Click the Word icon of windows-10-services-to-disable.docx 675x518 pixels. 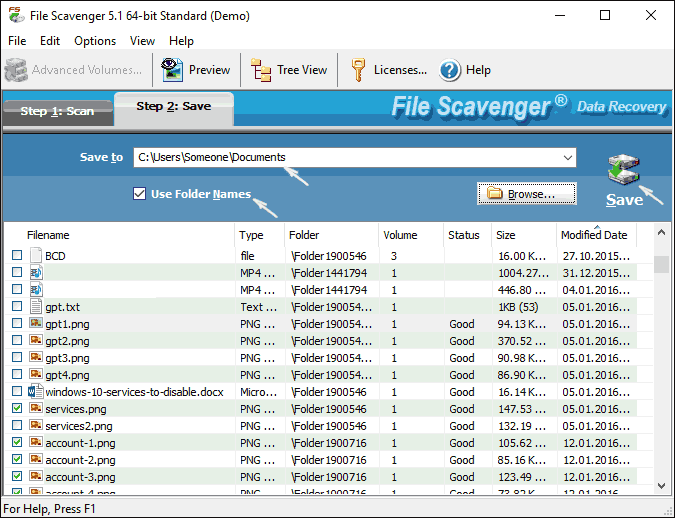35,391
